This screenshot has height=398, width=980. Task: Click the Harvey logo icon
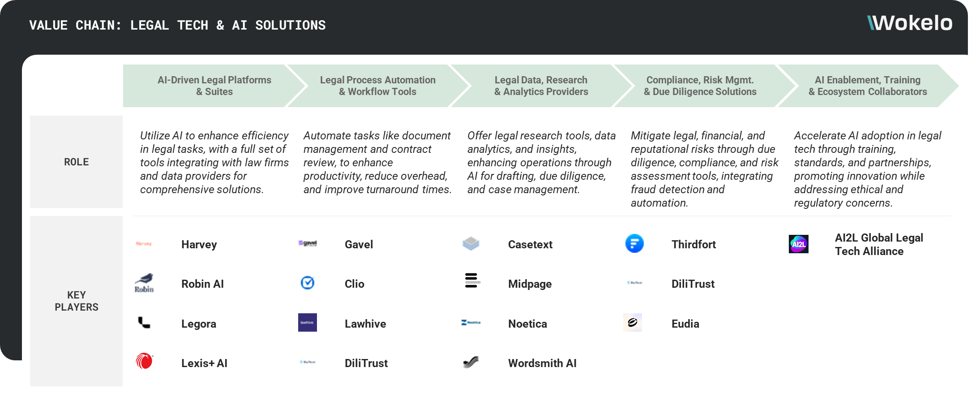click(x=144, y=244)
